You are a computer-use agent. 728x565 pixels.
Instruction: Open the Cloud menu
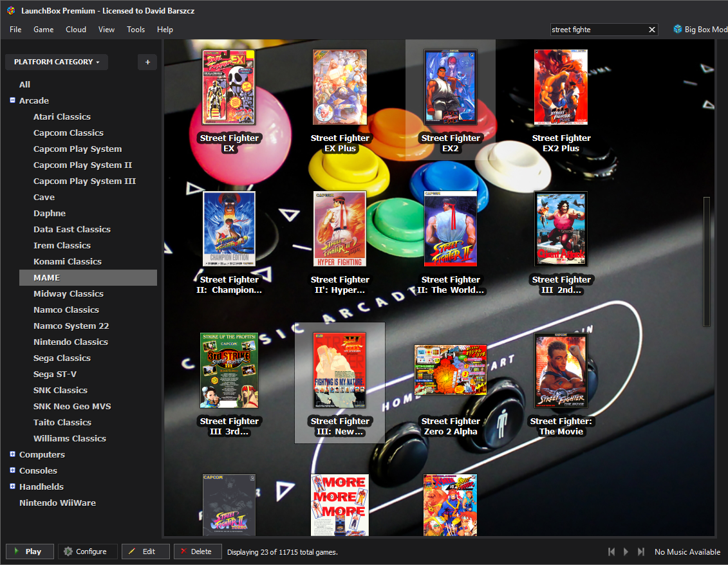[x=76, y=30]
